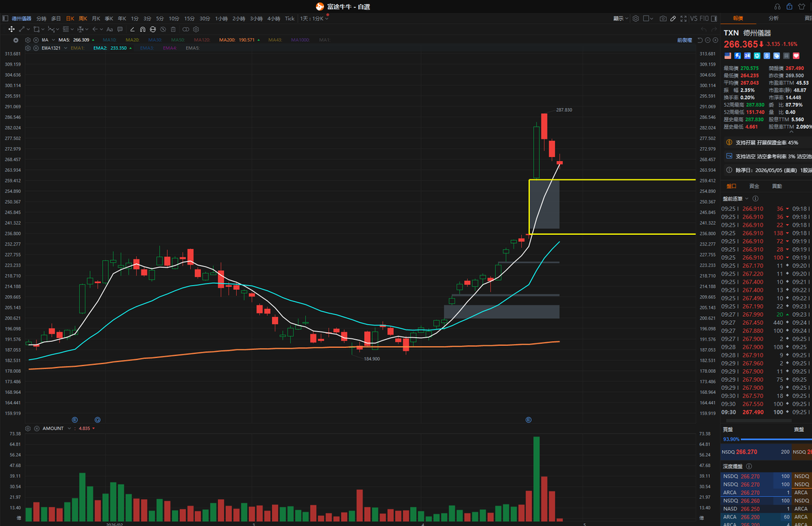Click the 24-hour trading badge icon

[747, 56]
